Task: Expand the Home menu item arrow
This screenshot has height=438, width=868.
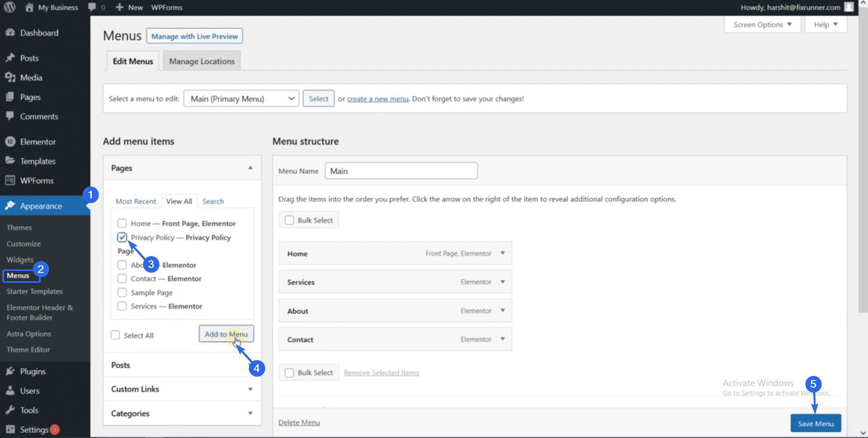Action: click(503, 253)
